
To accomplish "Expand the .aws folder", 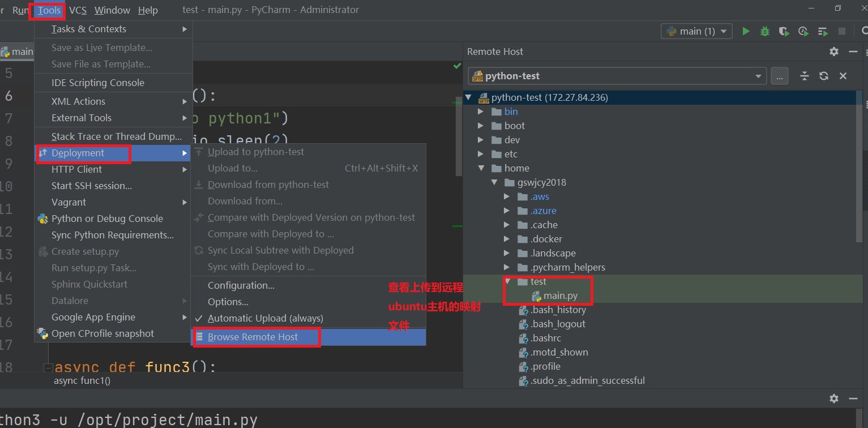I will click(x=507, y=196).
